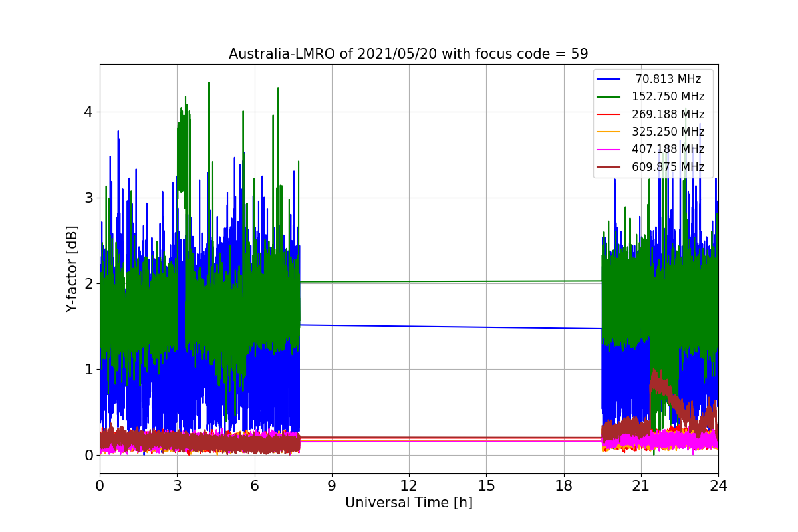Click the brown bump near 21.5 hours
The image size is (798, 532).
(x=660, y=384)
